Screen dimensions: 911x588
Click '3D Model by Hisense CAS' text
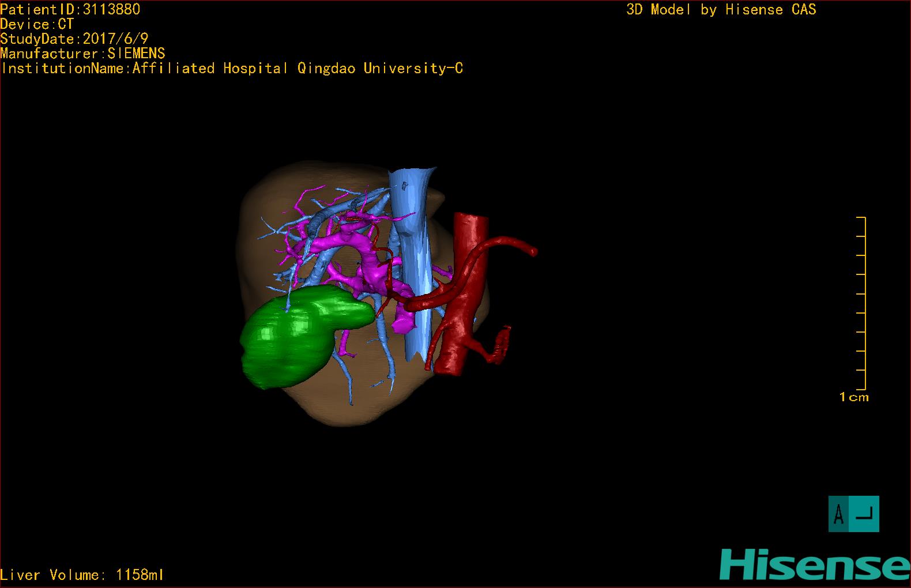click(721, 9)
